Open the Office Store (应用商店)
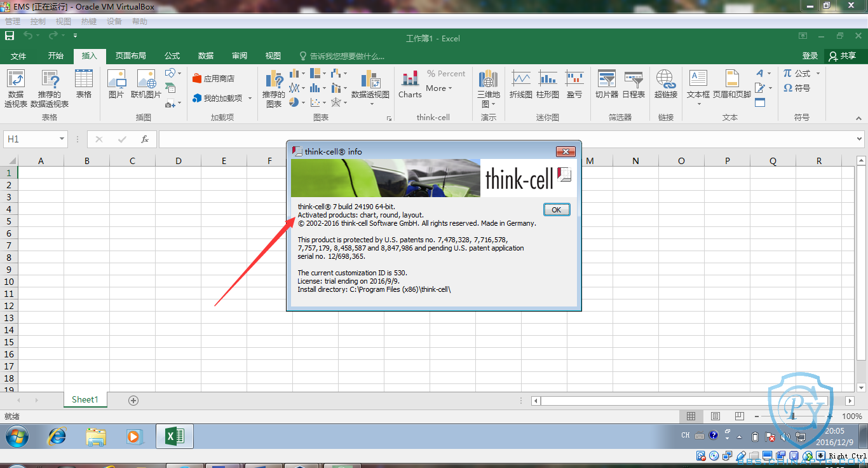 [214, 79]
